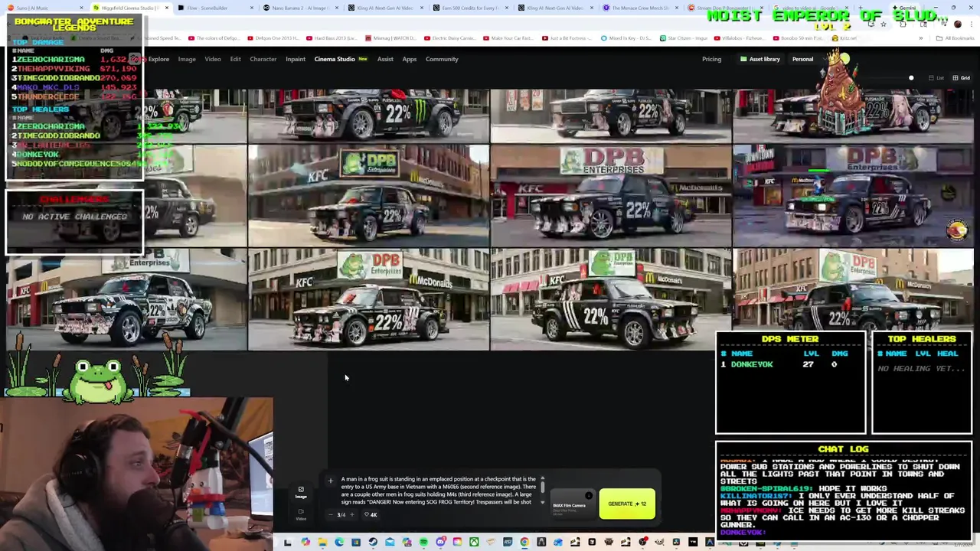Image resolution: width=980 pixels, height=551 pixels.
Task: Open Steam from taskbar
Action: coord(373,542)
